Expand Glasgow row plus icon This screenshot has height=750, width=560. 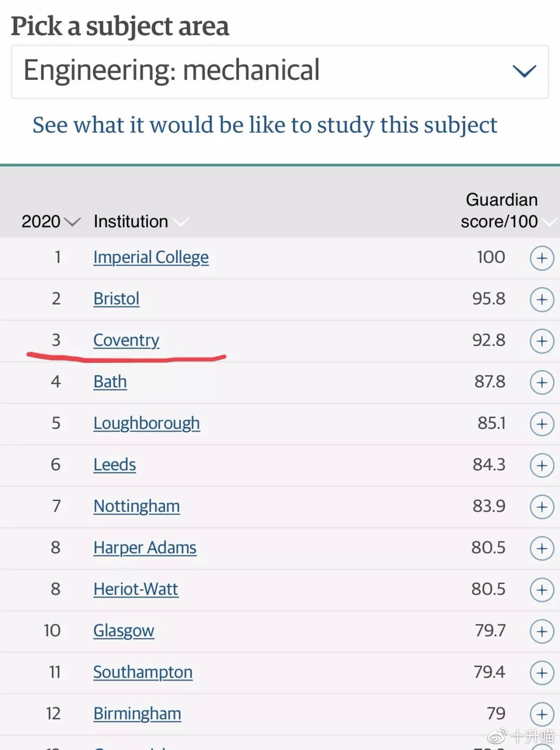click(542, 631)
